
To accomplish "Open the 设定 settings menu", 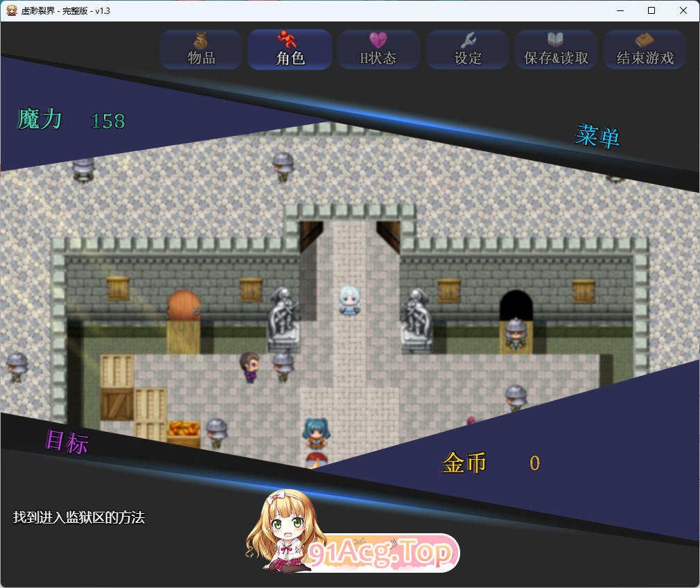I will (x=467, y=50).
